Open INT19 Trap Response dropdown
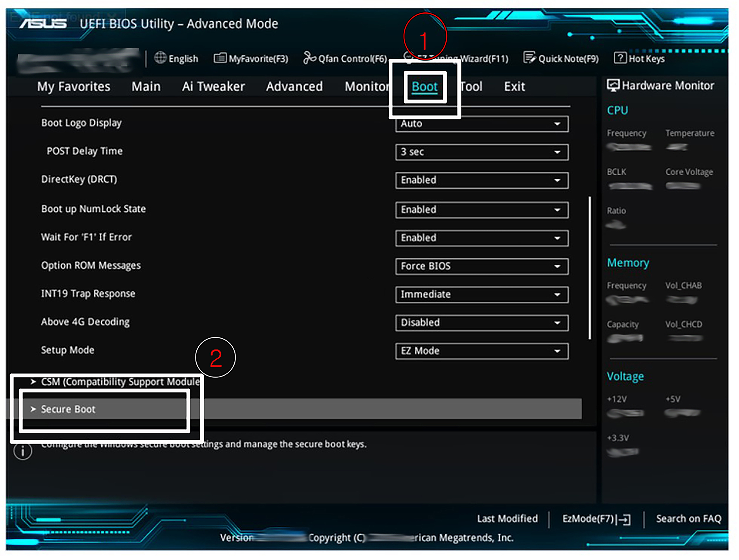Screen dimensions: 739x560 click(x=482, y=295)
